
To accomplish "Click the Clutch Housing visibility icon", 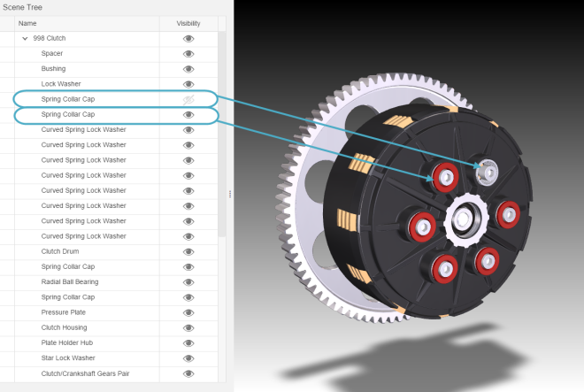I will tap(188, 327).
